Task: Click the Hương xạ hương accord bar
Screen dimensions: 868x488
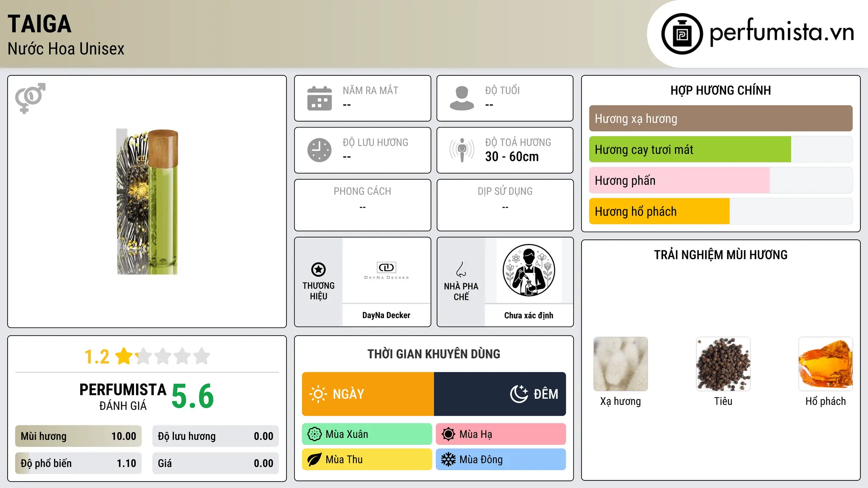Action: (721, 119)
